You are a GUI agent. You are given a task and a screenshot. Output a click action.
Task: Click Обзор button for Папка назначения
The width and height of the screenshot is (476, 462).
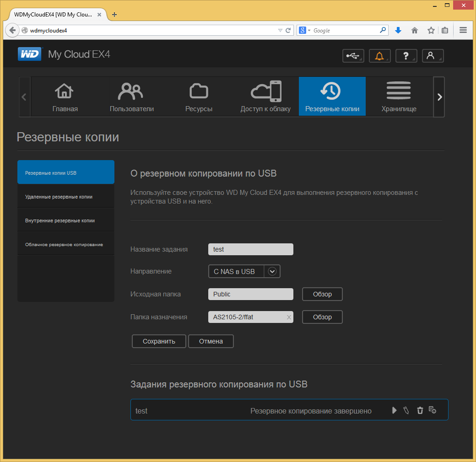click(x=322, y=317)
